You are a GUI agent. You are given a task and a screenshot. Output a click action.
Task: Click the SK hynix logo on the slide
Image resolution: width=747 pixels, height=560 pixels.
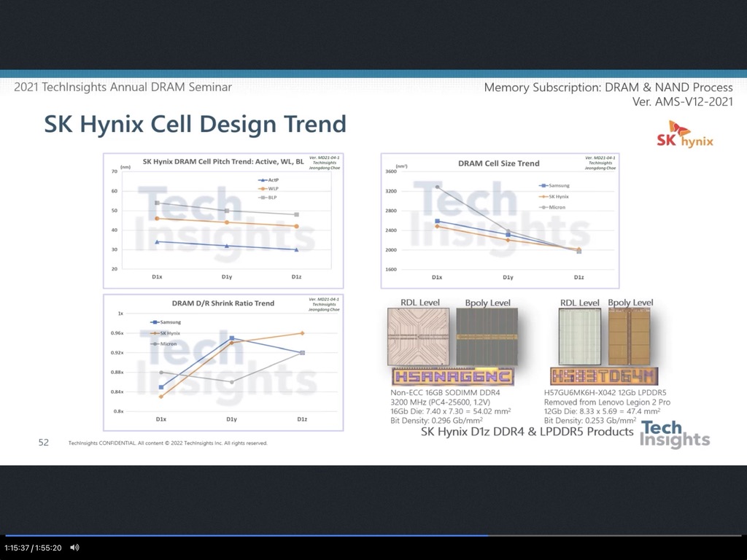pos(684,135)
